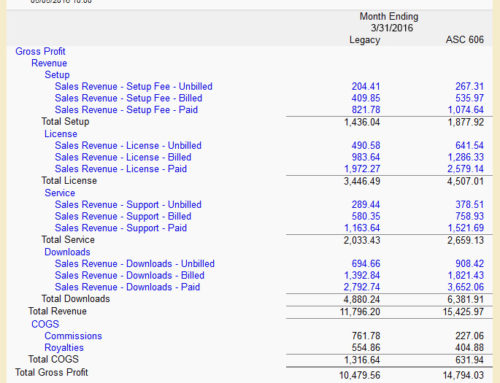Select Total Revenue ASC 606 value 15,425.97
Viewport: 500px width, 383px height.
click(463, 312)
